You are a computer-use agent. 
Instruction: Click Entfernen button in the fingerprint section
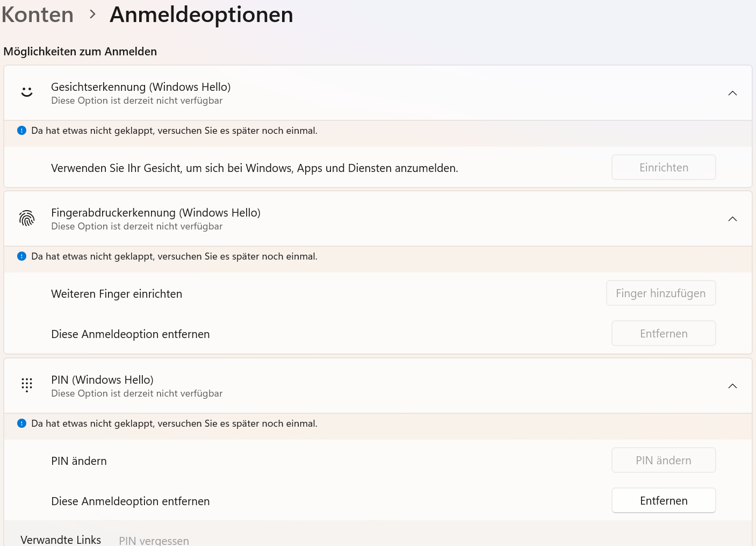[x=664, y=334]
